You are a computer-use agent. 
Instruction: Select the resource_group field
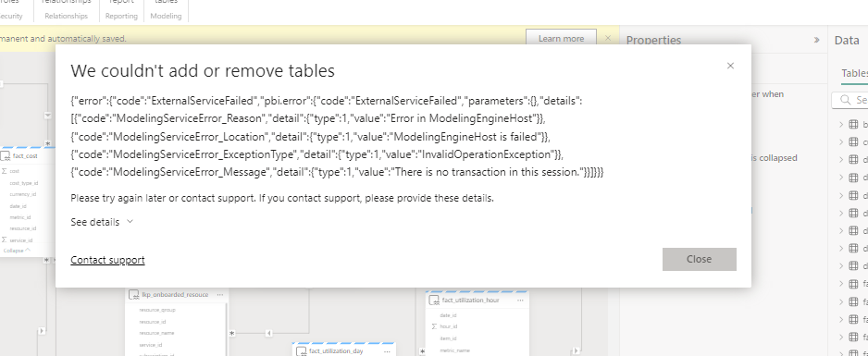[157, 310]
